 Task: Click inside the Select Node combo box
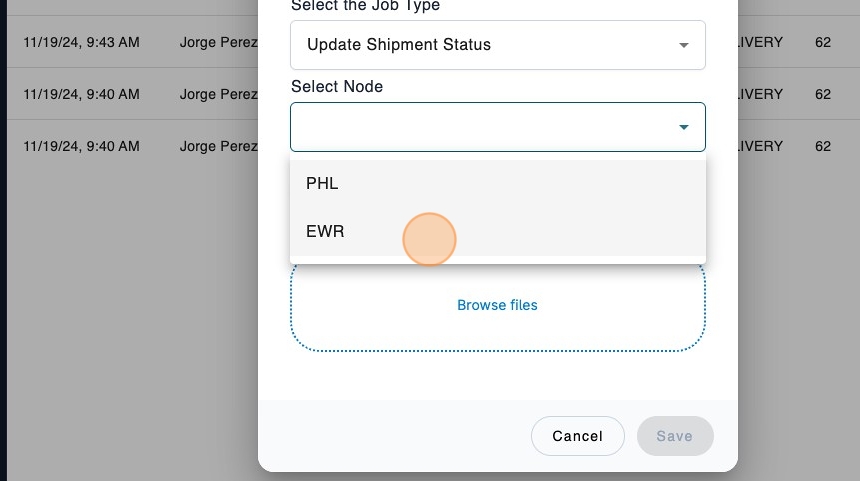click(x=480, y=127)
